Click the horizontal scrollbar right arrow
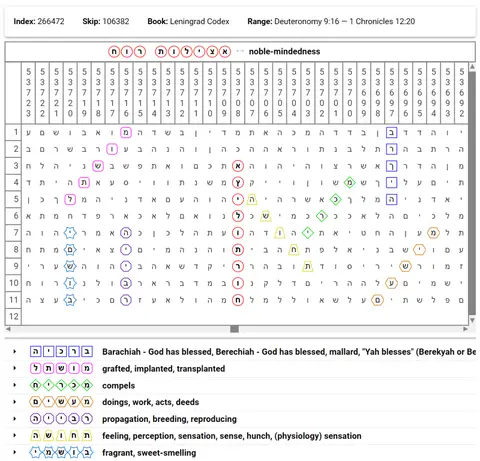 (465, 329)
